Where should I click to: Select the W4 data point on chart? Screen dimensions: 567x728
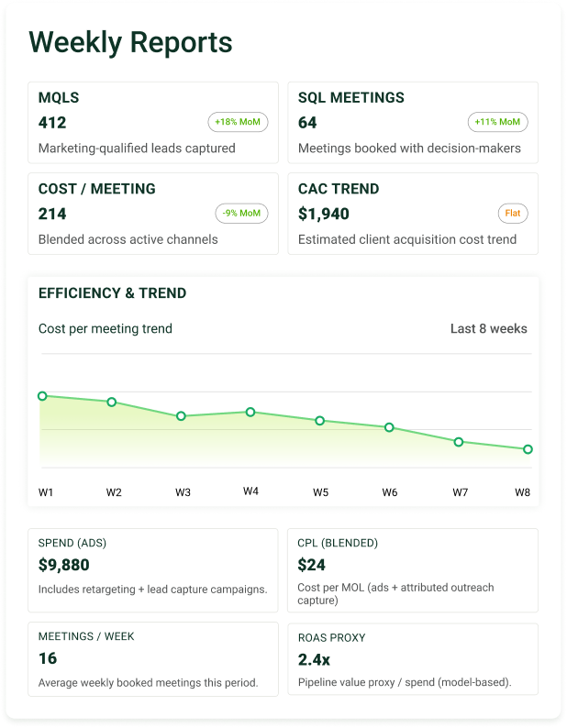pos(250,412)
